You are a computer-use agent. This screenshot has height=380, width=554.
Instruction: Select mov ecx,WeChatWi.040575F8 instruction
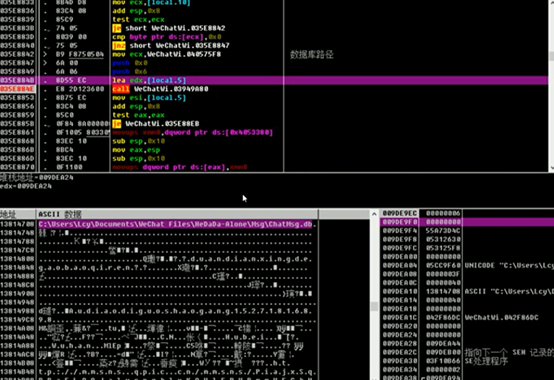pyautogui.click(x=166, y=54)
